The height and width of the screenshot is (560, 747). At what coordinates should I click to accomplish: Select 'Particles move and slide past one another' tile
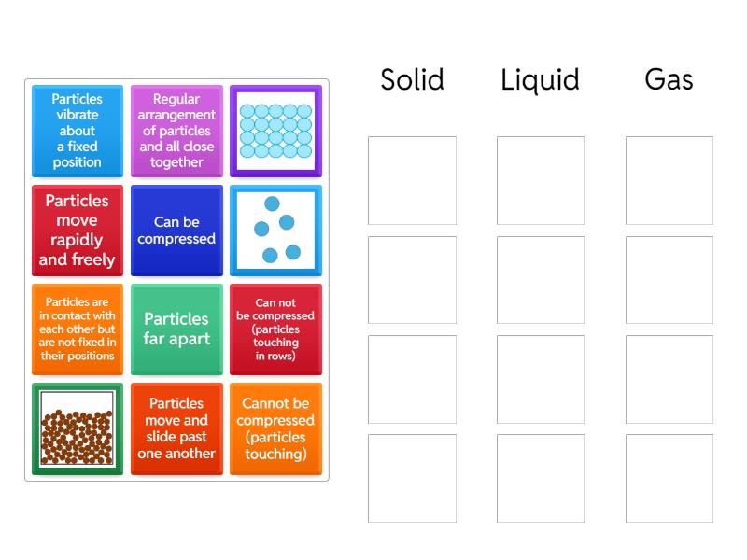pos(176,428)
